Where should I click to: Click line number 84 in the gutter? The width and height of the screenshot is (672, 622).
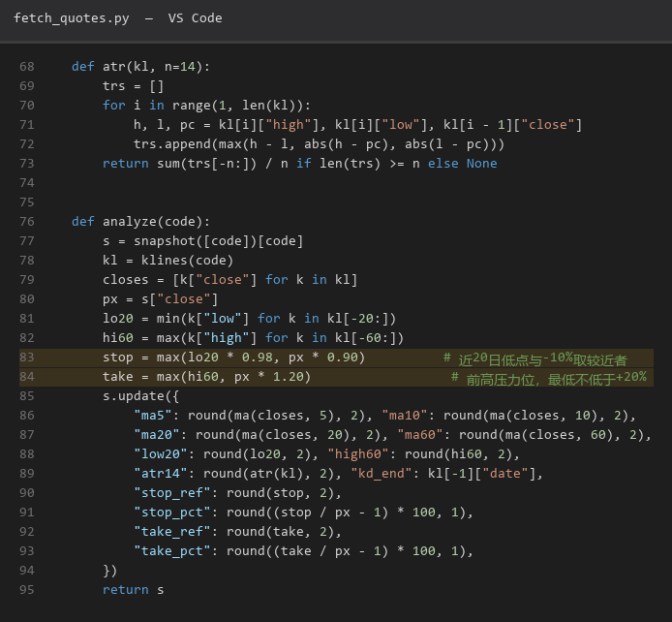tap(26, 376)
